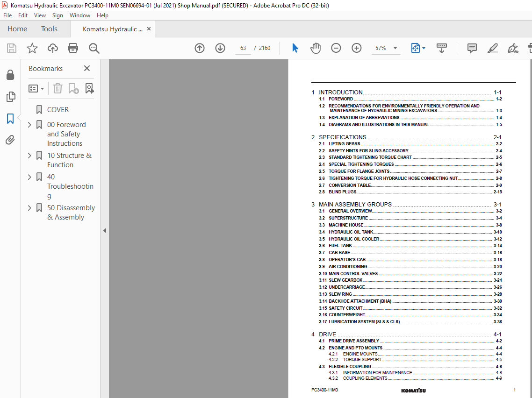Delete selected bookmark trash icon
The width and height of the screenshot is (532, 398).
pyautogui.click(x=58, y=88)
